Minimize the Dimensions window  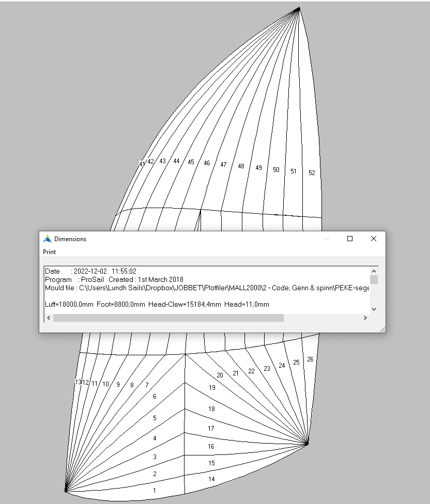327,239
